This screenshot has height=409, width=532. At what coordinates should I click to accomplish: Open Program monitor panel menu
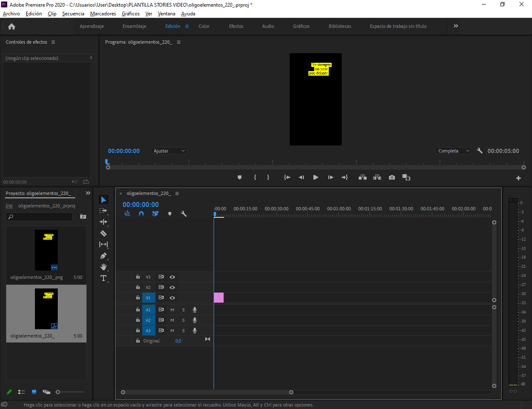coord(179,42)
